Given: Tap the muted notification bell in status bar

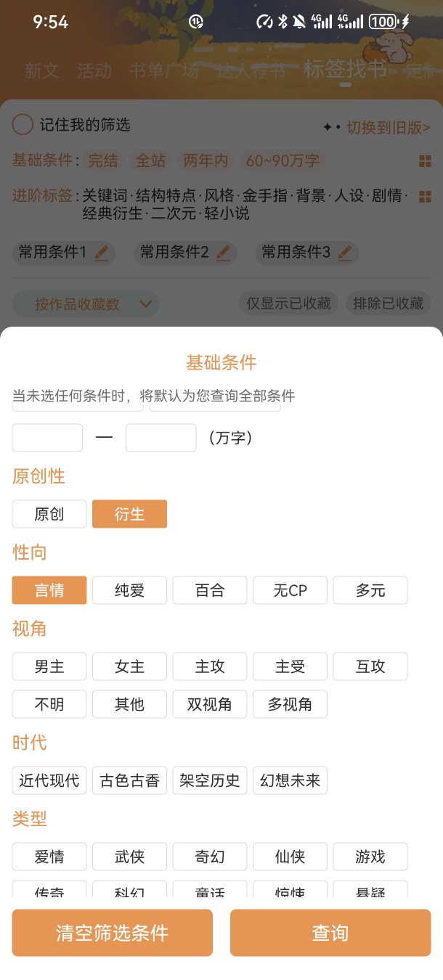Looking at the screenshot, I should pyautogui.click(x=298, y=22).
